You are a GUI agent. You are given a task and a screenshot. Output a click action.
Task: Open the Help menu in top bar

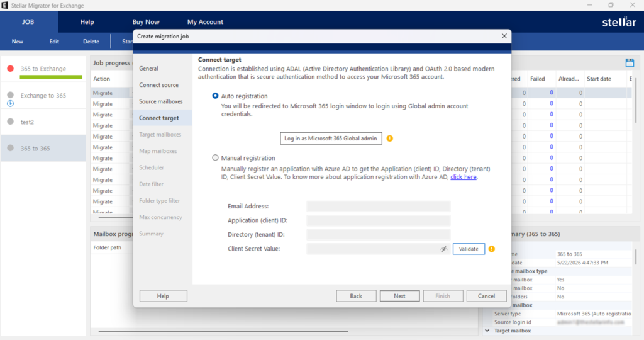(87, 22)
